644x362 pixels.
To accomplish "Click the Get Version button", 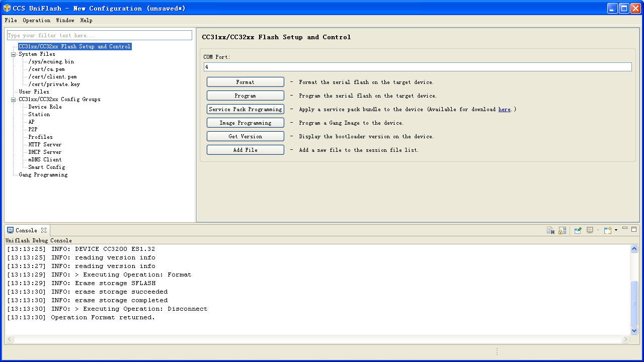I will coord(246,136).
